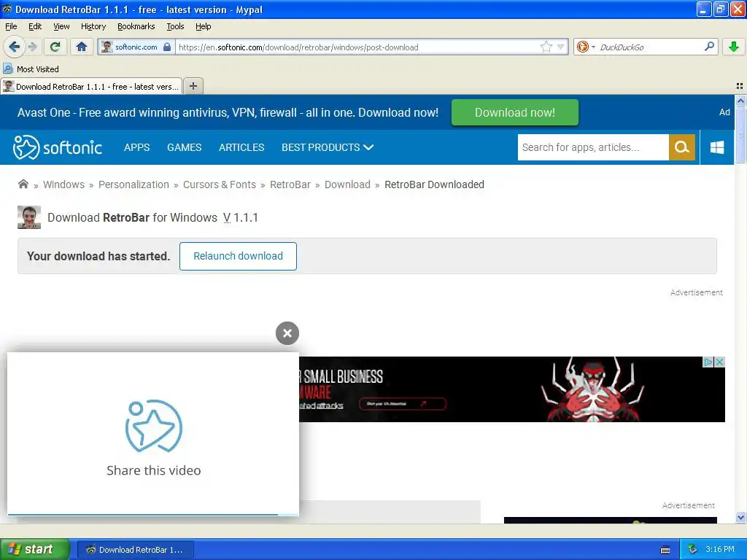
Task: Reload the page with the refresh icon
Action: (55, 47)
